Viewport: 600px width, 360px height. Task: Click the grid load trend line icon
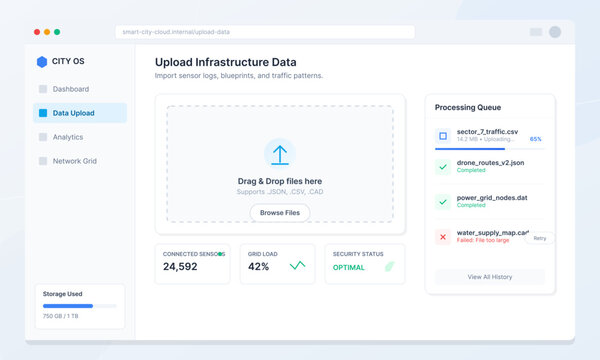pyautogui.click(x=297, y=265)
